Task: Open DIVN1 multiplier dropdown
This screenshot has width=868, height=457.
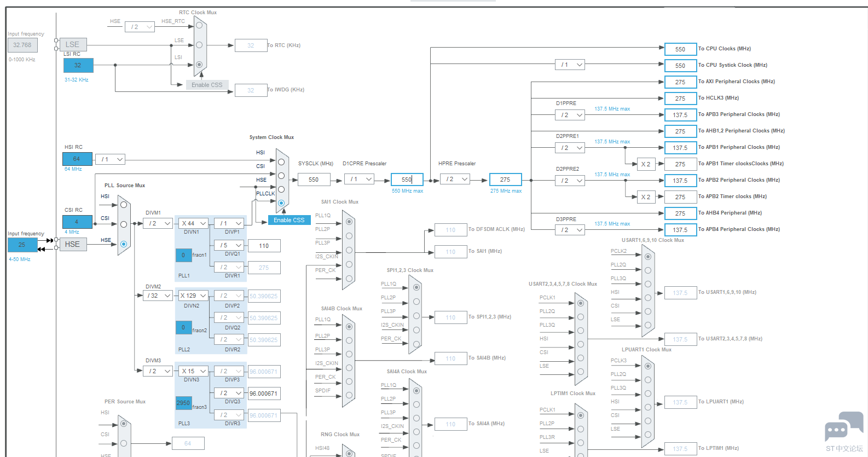Action: (x=194, y=223)
